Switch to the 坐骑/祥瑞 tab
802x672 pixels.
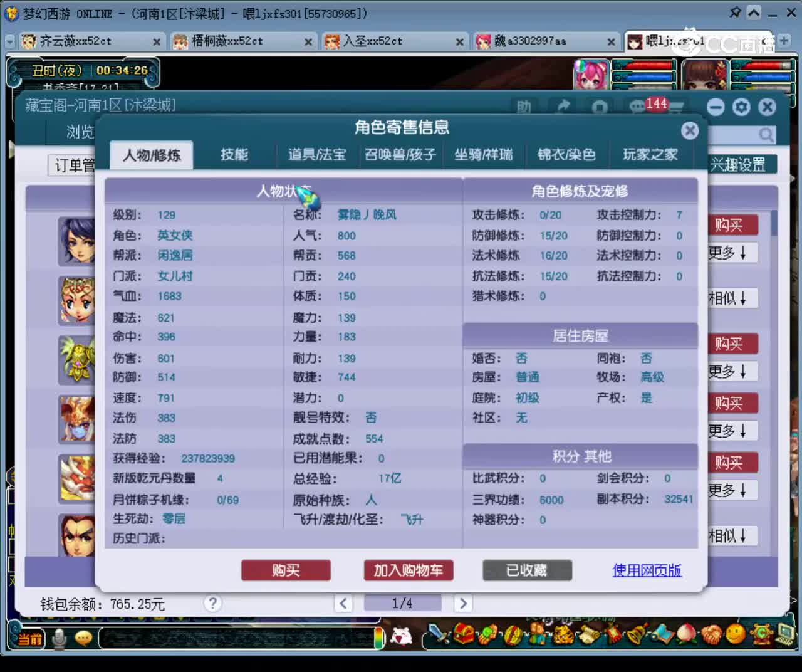coord(484,155)
